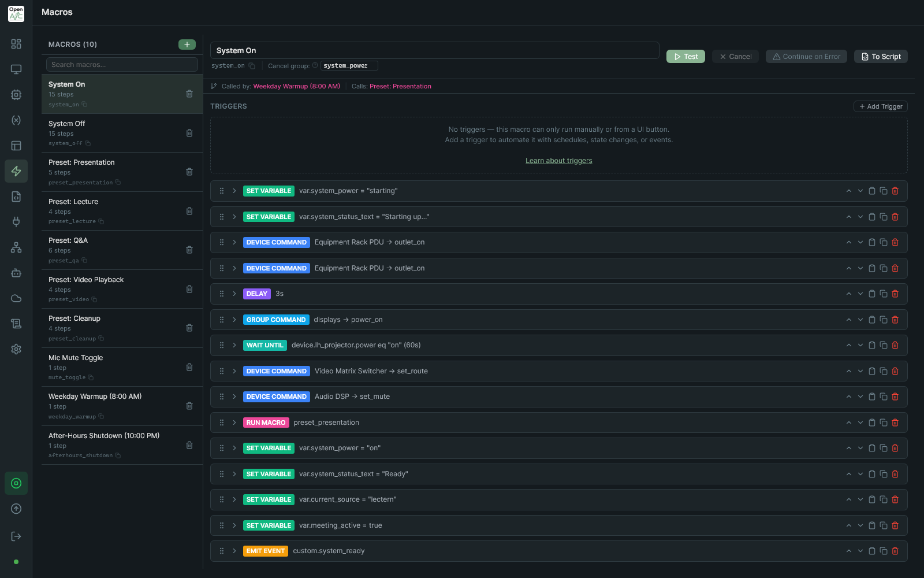The width and height of the screenshot is (924, 578).
Task: Expand the GROUP COMMAND displays step
Action: click(234, 320)
